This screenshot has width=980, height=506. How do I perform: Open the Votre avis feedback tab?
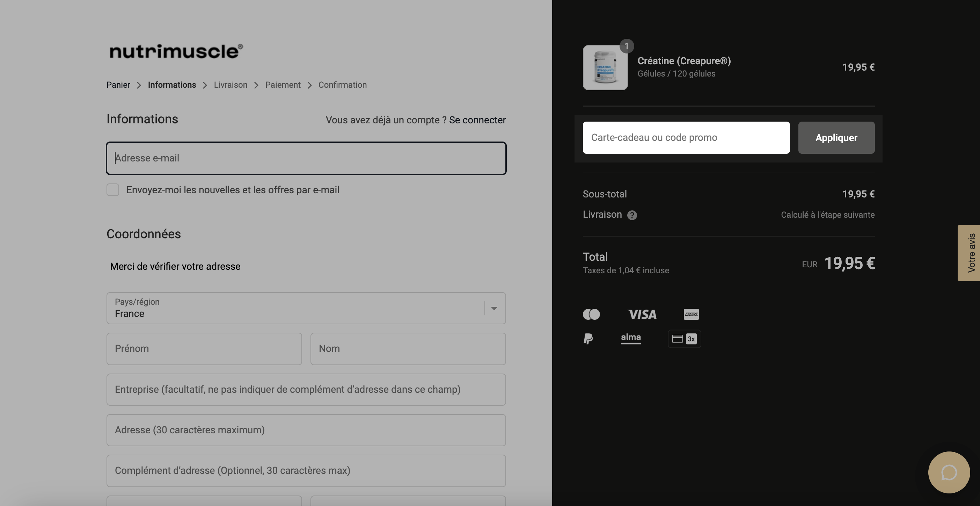click(x=968, y=253)
